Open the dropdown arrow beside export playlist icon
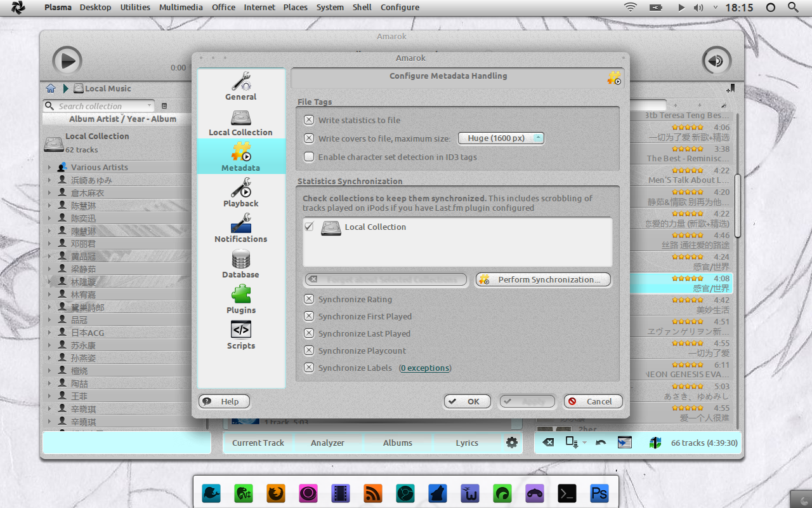Screen dimensions: 812x508 (x=584, y=443)
